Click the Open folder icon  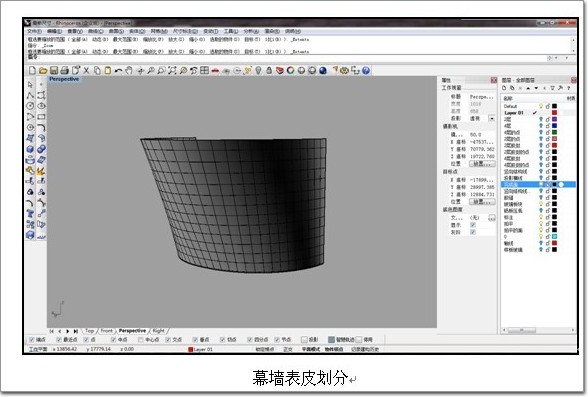tap(43, 70)
